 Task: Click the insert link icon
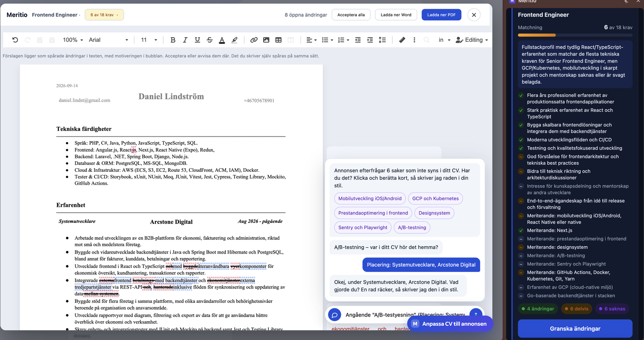[254, 40]
